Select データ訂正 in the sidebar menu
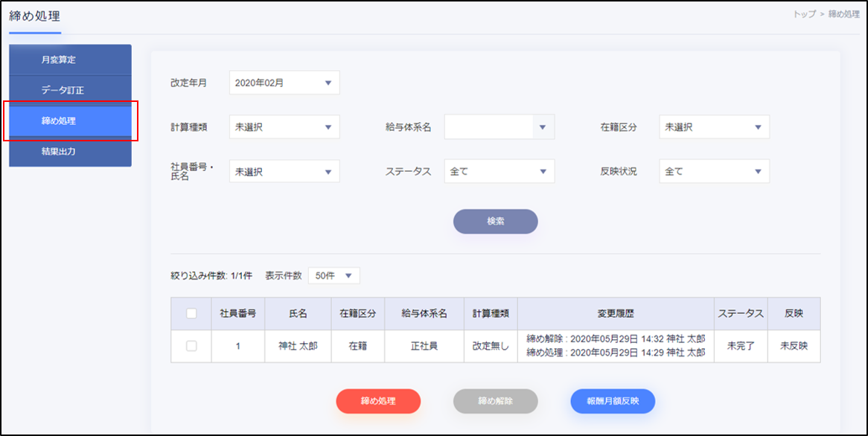868x436 pixels. pos(70,90)
